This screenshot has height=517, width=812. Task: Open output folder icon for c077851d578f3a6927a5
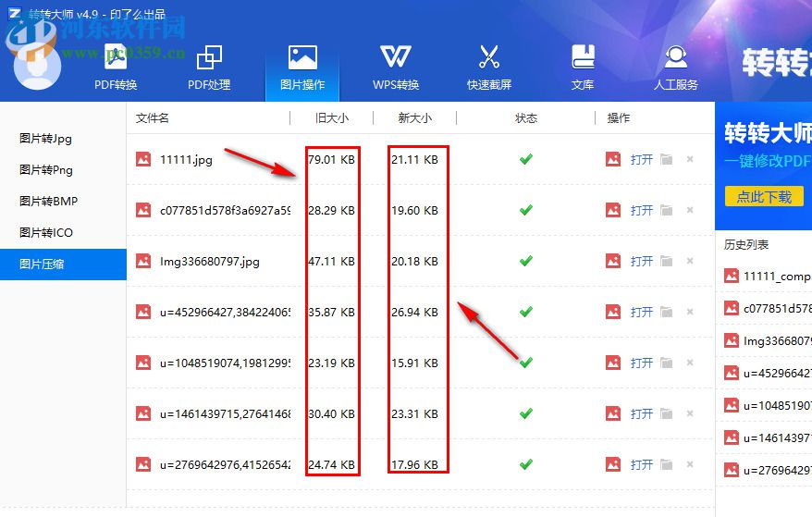tap(667, 210)
